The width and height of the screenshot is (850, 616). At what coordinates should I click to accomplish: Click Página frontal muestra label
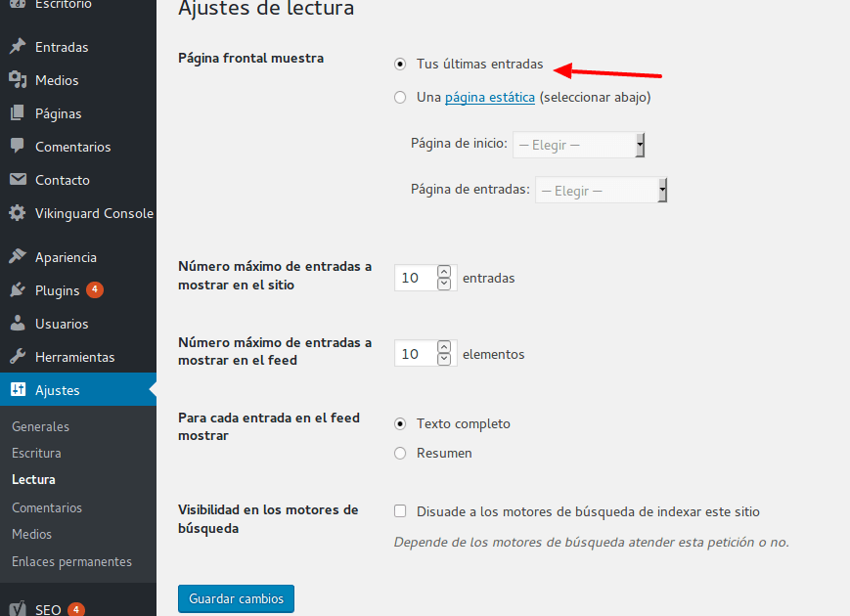251,58
